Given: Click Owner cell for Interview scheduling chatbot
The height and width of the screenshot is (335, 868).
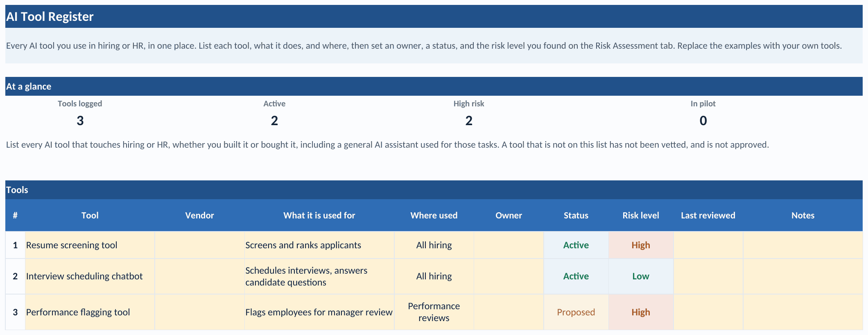Looking at the screenshot, I should pyautogui.click(x=509, y=276).
